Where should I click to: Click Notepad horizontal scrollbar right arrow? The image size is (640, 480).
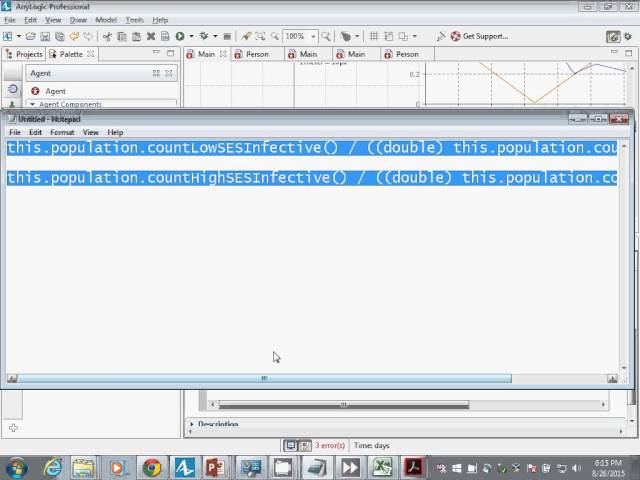[612, 378]
